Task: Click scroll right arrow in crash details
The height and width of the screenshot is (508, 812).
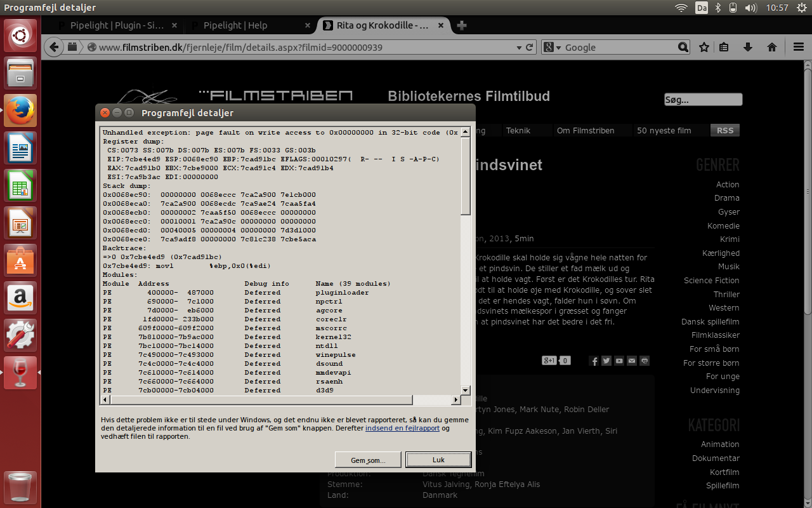Action: [455, 400]
